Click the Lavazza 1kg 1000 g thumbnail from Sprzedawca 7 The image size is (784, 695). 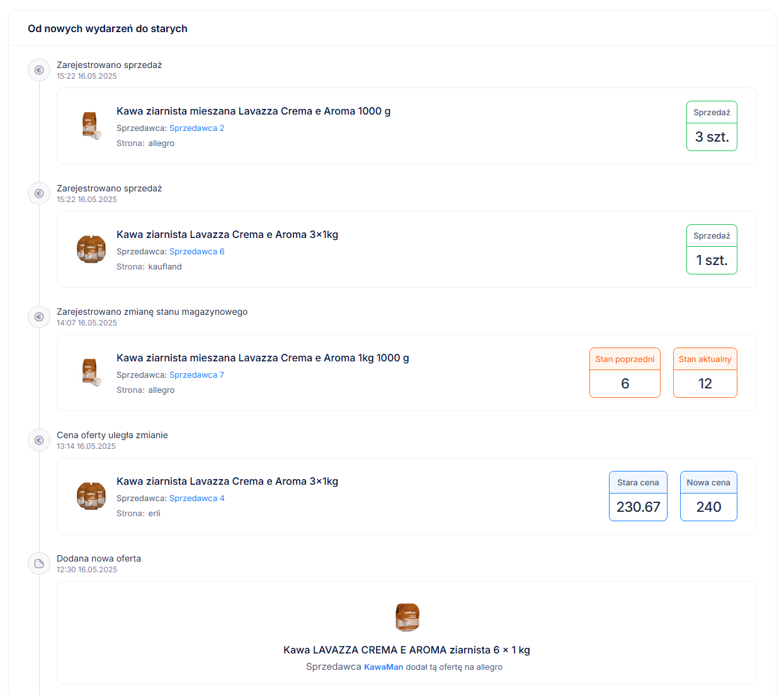[91, 372]
